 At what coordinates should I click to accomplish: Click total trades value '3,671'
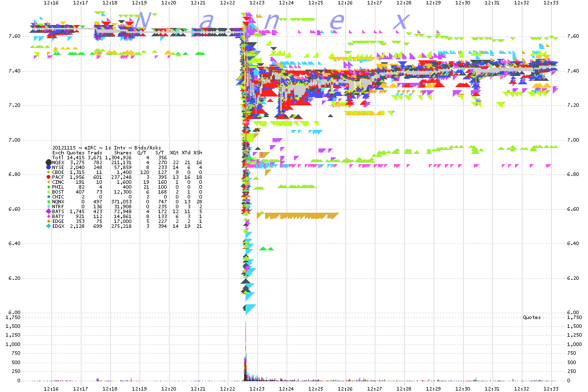tap(95, 157)
